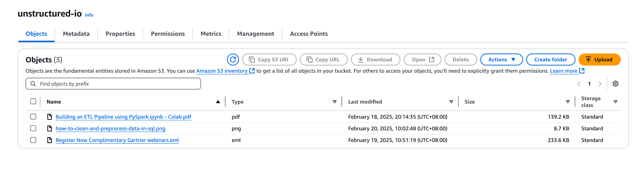The width and height of the screenshot is (644, 174).
Task: Open table preferences gear icon
Action: point(615,84)
